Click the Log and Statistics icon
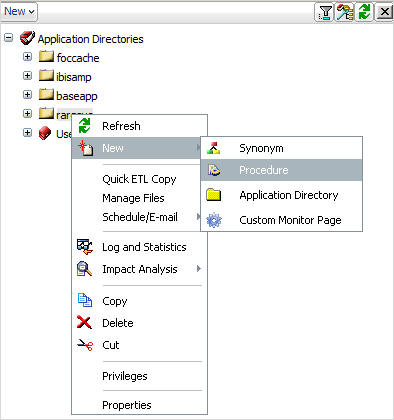Viewport: 394px width, 420px height. [85, 247]
